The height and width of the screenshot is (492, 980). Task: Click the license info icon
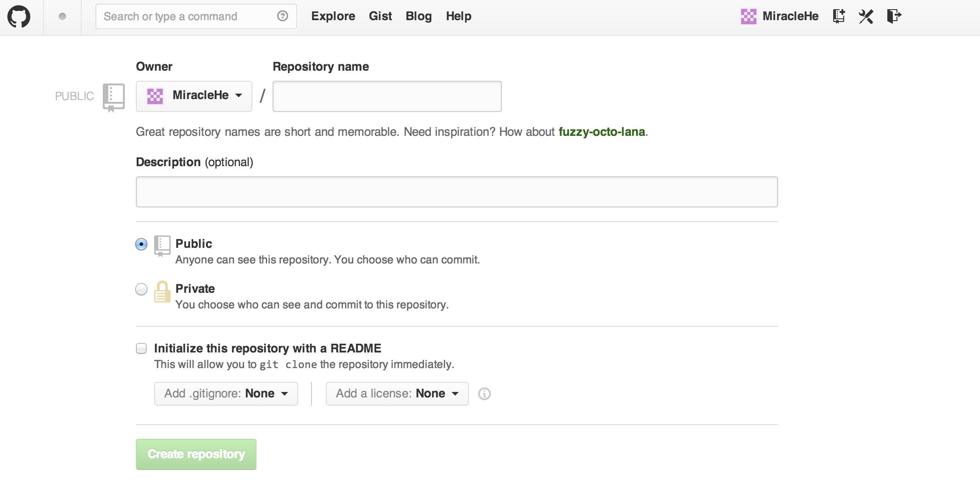point(484,394)
